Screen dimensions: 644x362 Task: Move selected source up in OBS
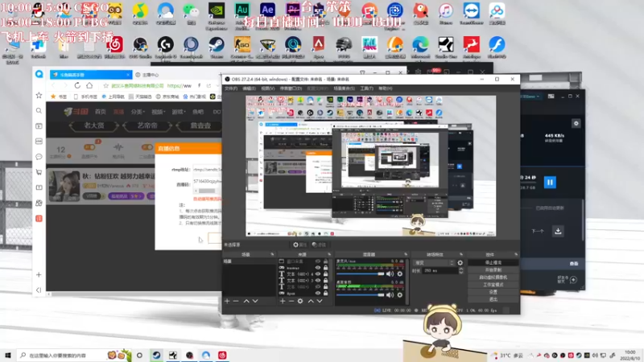311,301
